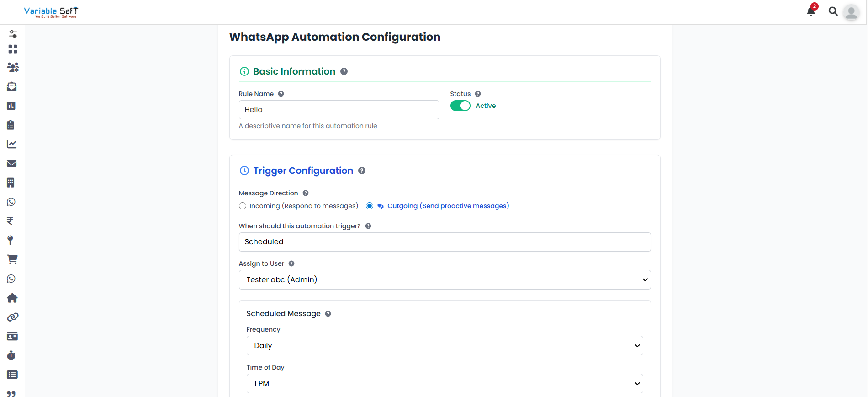
Task: Open the Frequency dropdown set to Daily
Action: coord(445,346)
